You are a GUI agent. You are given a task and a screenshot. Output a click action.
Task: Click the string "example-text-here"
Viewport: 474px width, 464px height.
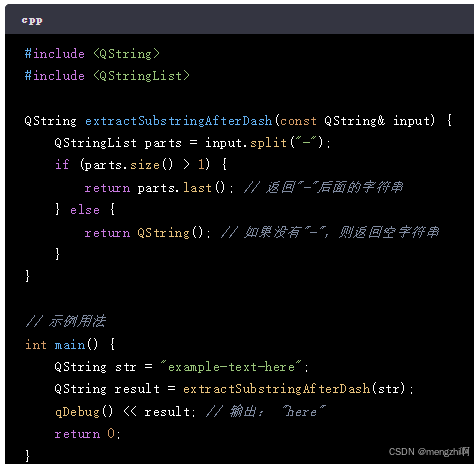point(231,367)
